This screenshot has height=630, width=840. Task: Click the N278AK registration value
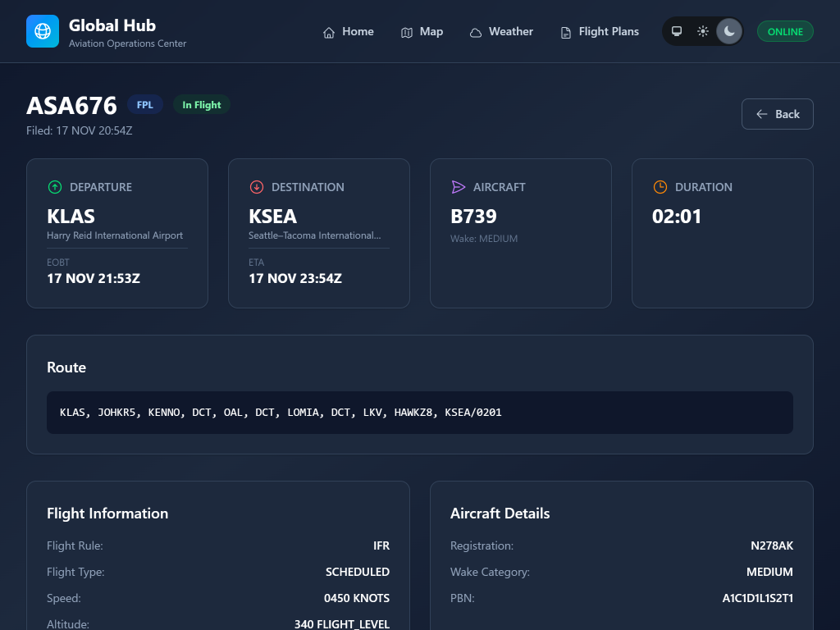point(771,546)
